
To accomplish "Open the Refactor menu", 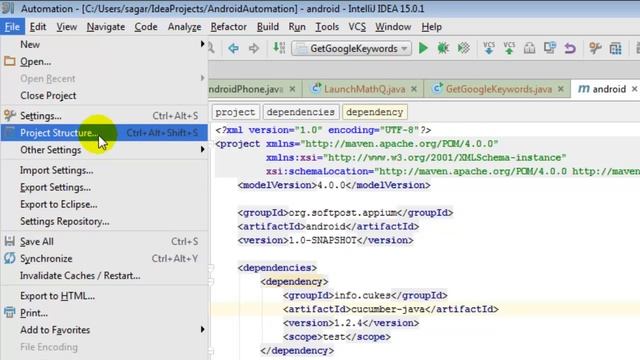I will click(x=229, y=27).
